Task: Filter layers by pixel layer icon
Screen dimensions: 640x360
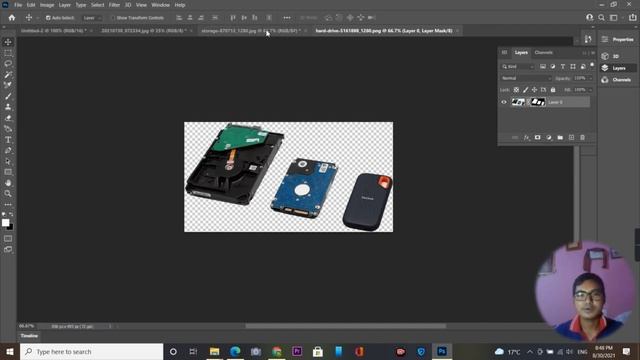Action: click(543, 67)
